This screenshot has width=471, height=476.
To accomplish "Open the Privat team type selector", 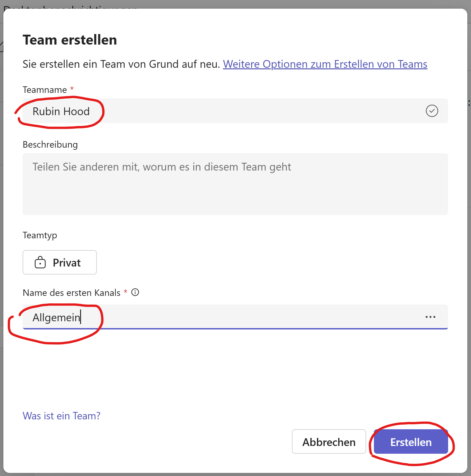I will [60, 262].
